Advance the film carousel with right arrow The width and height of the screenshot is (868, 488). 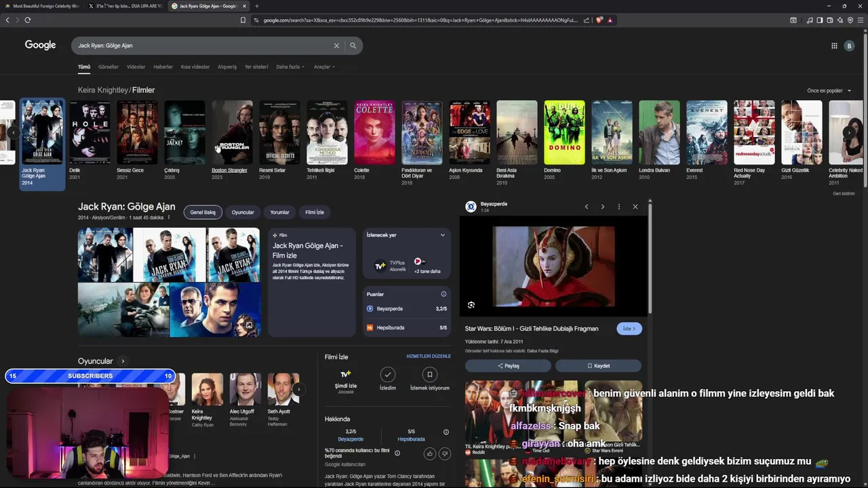pyautogui.click(x=848, y=133)
